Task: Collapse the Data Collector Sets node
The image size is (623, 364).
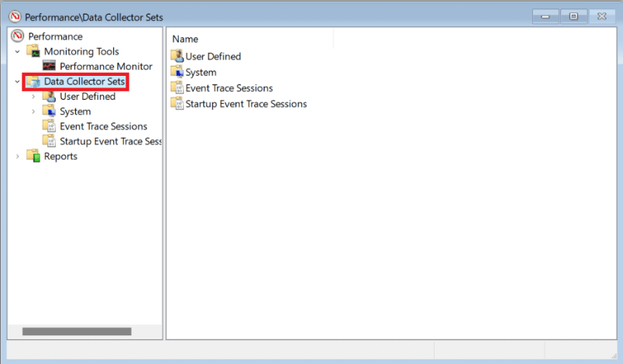Action: (17, 81)
